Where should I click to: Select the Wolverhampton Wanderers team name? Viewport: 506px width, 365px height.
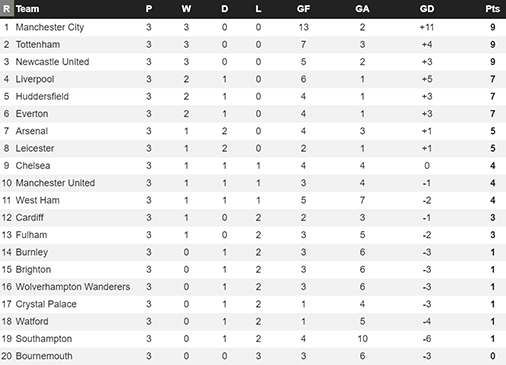tap(73, 287)
